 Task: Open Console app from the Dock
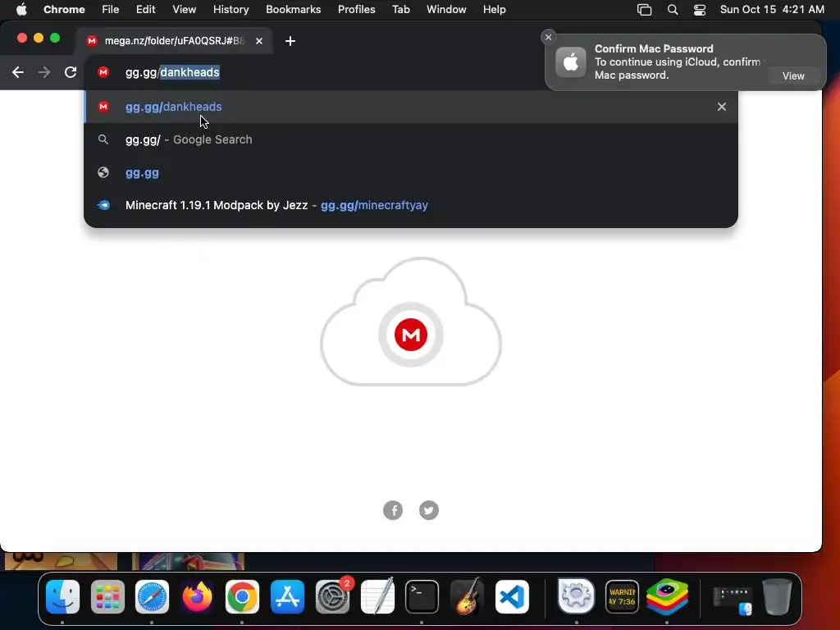click(x=622, y=597)
